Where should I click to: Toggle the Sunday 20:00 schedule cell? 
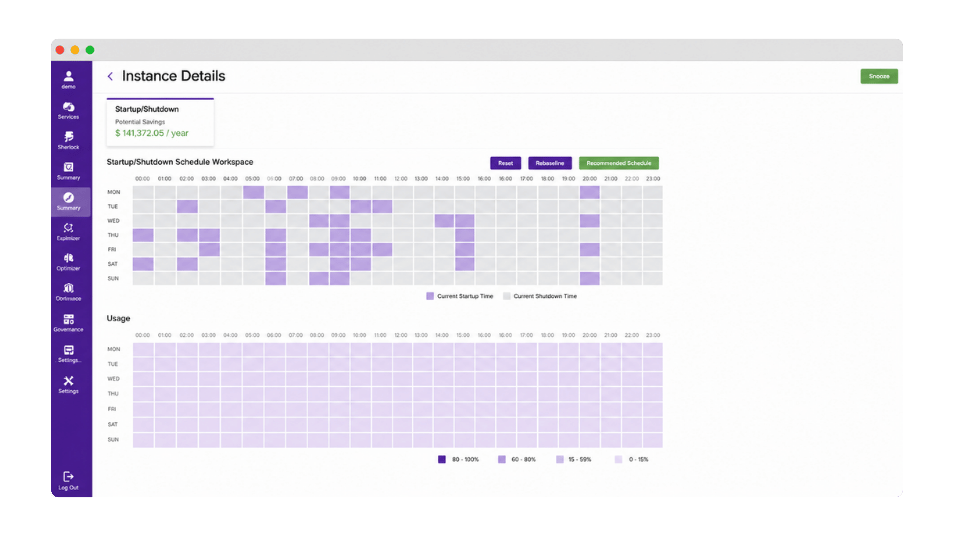tap(590, 279)
